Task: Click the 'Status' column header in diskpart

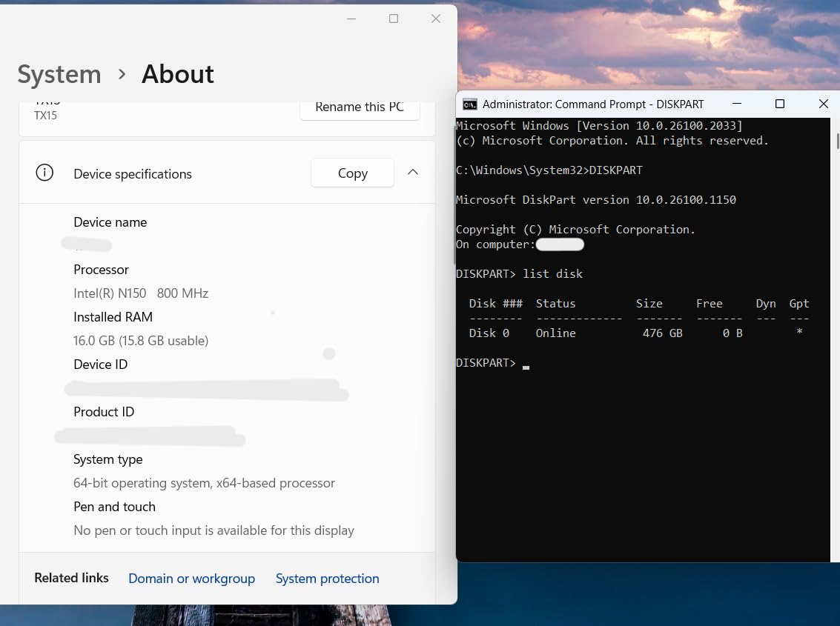Action: (555, 304)
